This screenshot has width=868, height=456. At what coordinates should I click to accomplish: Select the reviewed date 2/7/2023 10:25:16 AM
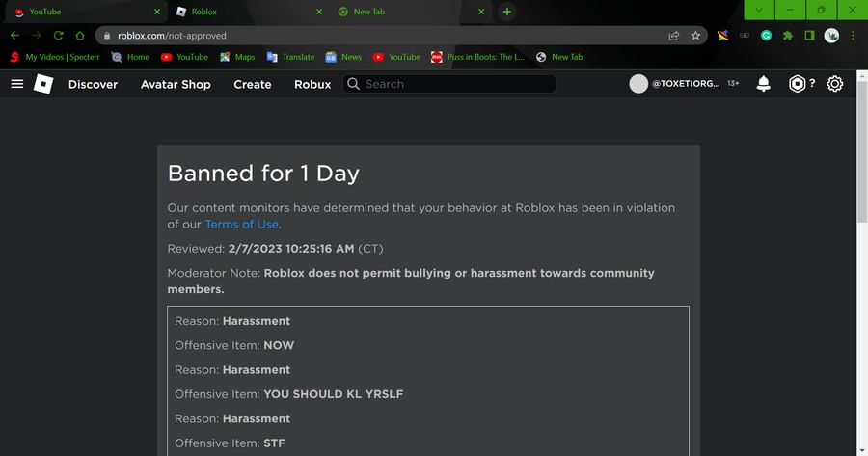(x=291, y=249)
